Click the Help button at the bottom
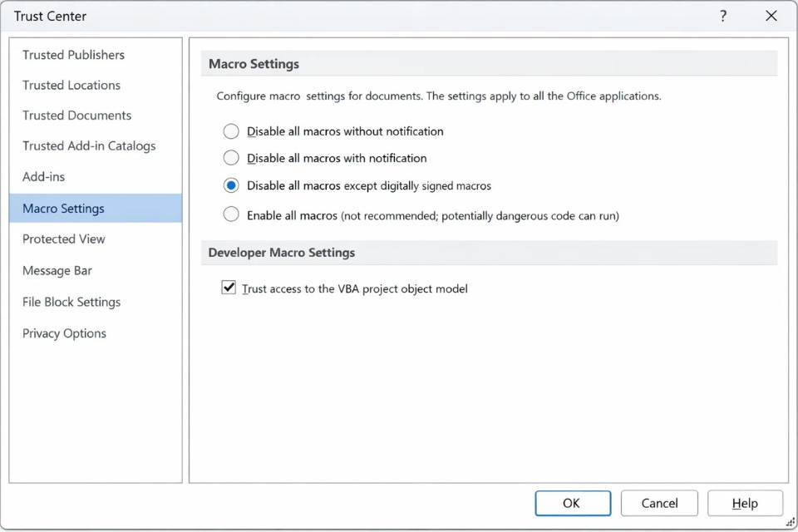 (x=745, y=503)
